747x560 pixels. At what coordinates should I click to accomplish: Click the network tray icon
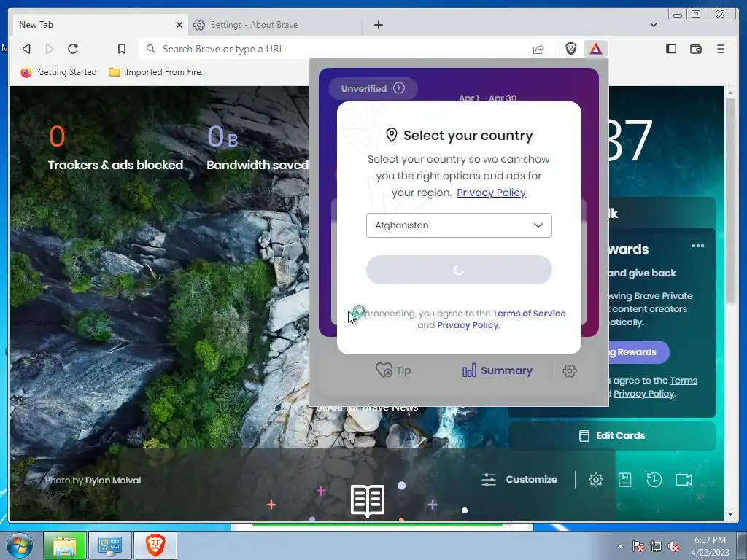click(x=656, y=546)
